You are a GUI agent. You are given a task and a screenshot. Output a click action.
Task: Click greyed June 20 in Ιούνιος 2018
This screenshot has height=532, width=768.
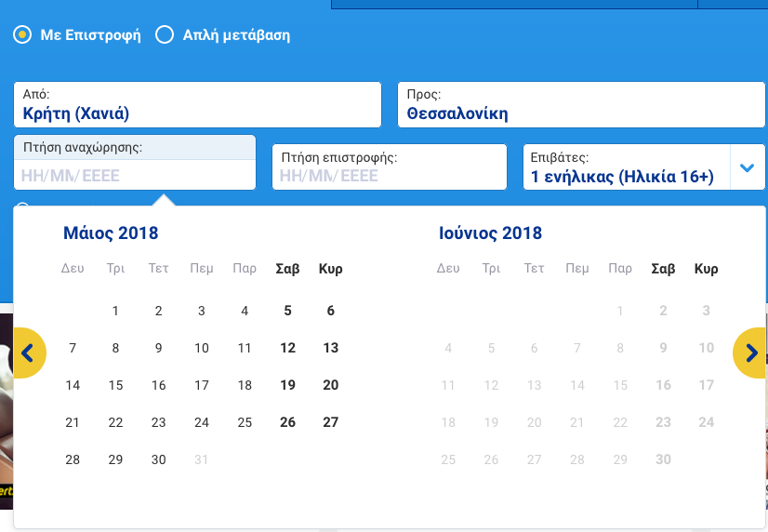point(534,422)
